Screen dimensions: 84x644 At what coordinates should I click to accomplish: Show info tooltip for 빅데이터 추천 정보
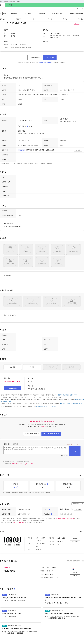point(14,589)
